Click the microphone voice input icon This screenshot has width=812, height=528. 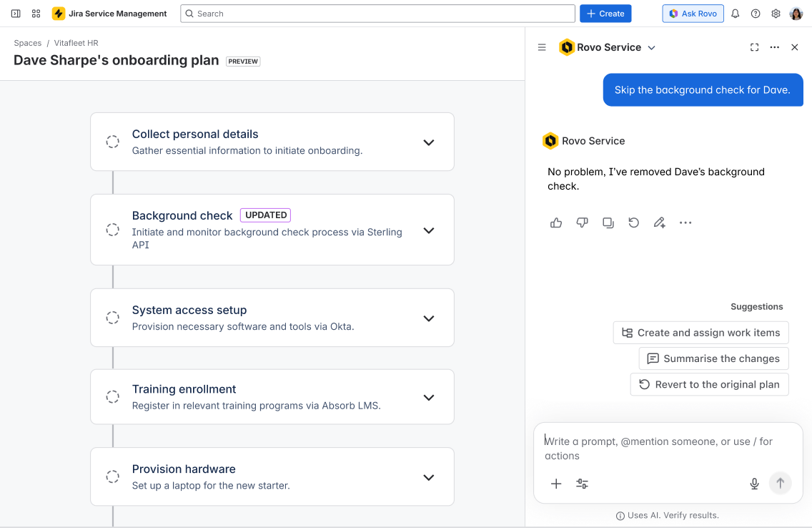[x=754, y=484]
